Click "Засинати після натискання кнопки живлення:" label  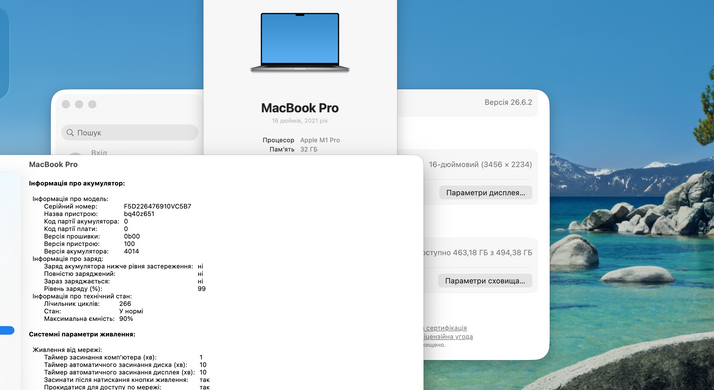click(116, 380)
